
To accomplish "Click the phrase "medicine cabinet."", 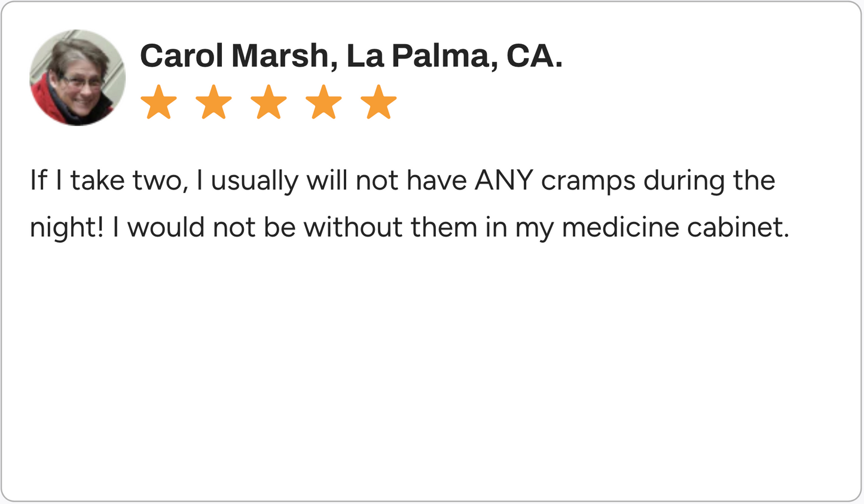I will click(x=676, y=227).
